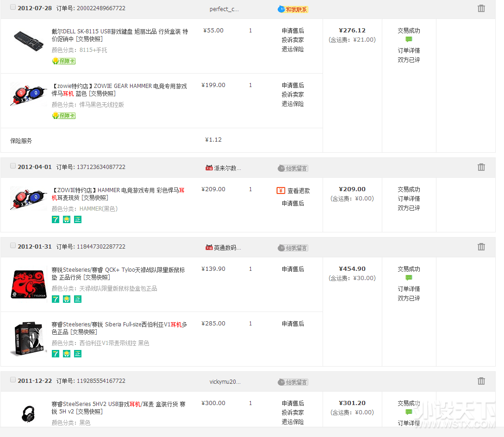Open green message bubble under 276.12 order status

coord(409,40)
